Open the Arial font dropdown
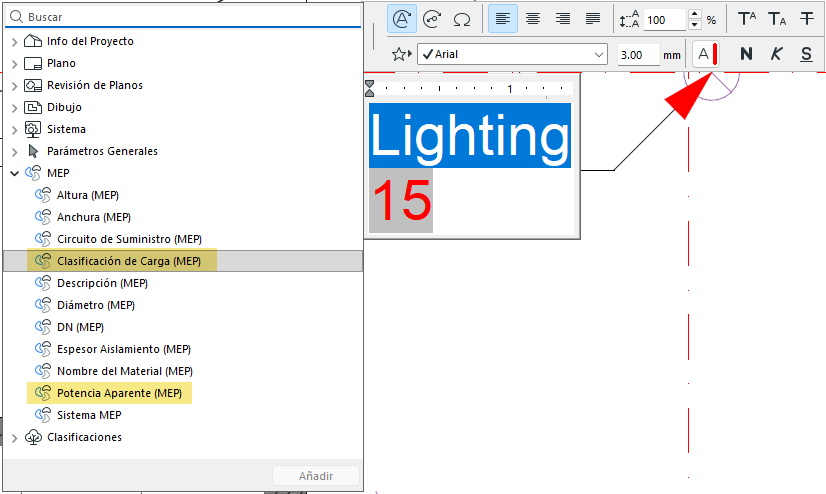The width and height of the screenshot is (826, 494). 513,54
